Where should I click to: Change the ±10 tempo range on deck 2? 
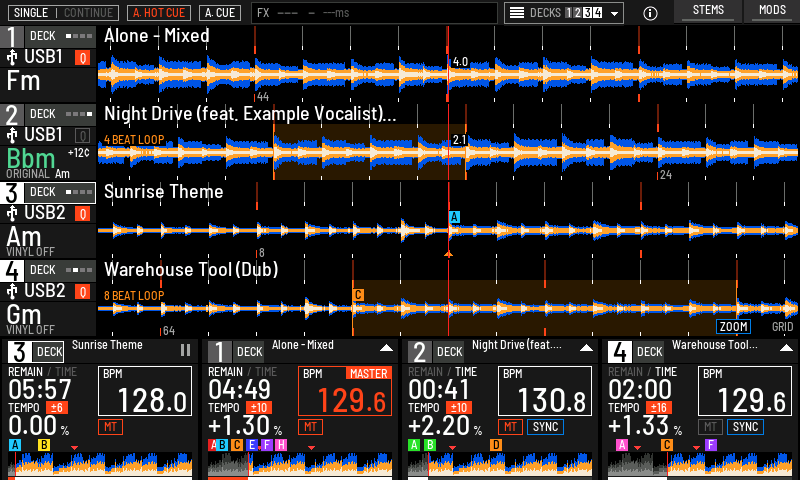459,408
